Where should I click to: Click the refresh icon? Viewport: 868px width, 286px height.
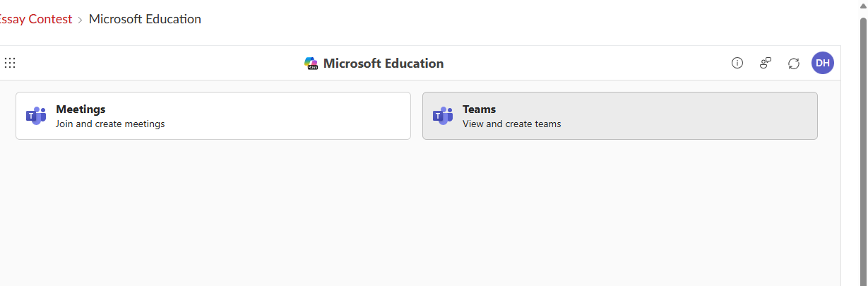point(794,64)
